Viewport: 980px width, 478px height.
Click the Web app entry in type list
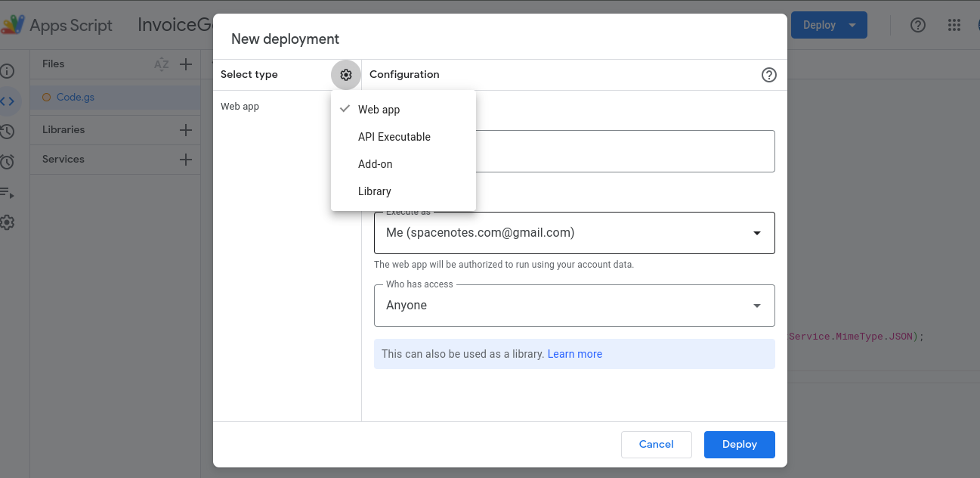tap(240, 107)
